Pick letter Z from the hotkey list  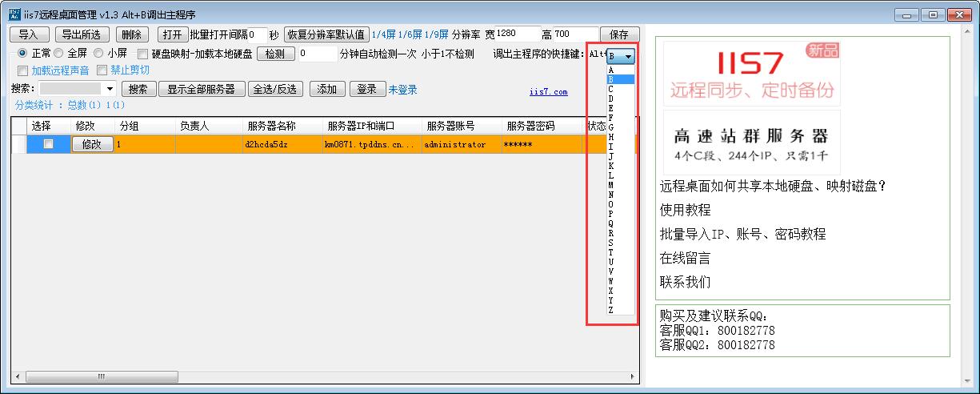[x=611, y=310]
